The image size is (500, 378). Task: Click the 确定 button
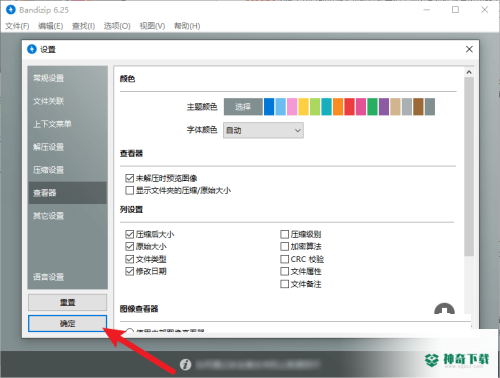[68, 323]
